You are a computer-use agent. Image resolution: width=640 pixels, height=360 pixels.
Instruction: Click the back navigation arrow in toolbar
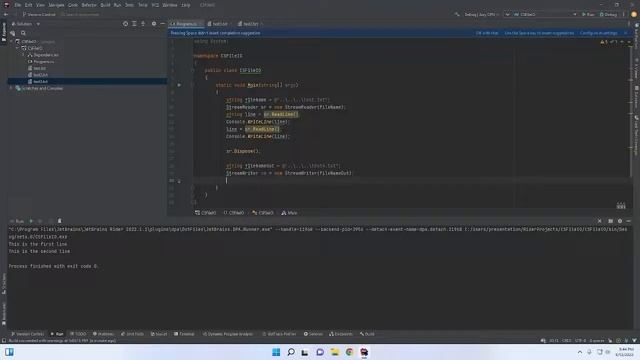point(6,14)
